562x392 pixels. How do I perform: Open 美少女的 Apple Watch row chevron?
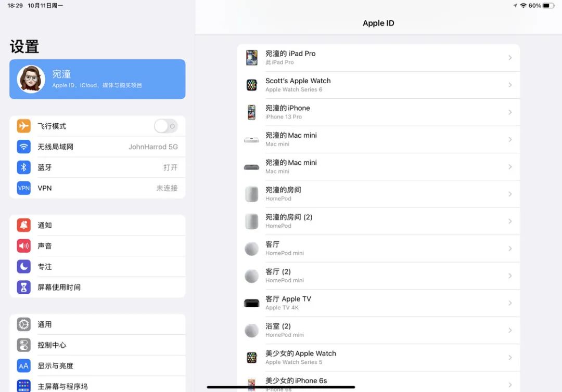(510, 358)
